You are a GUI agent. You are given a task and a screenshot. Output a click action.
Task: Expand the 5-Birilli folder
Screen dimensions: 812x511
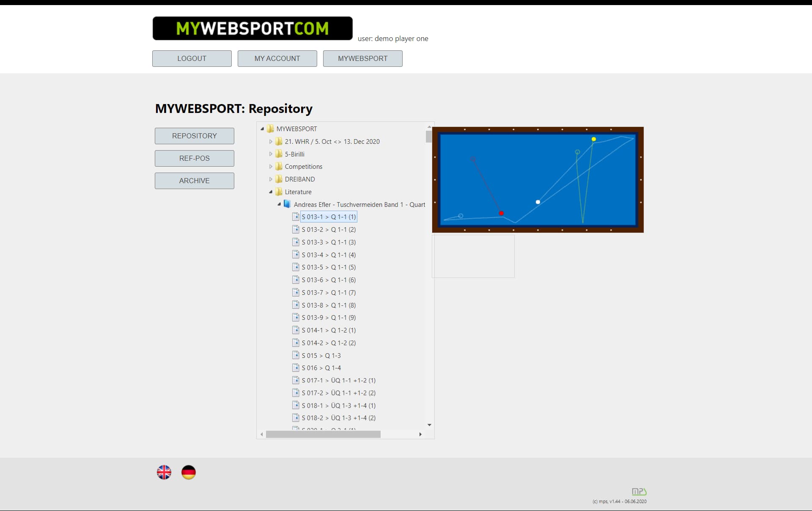tap(271, 154)
